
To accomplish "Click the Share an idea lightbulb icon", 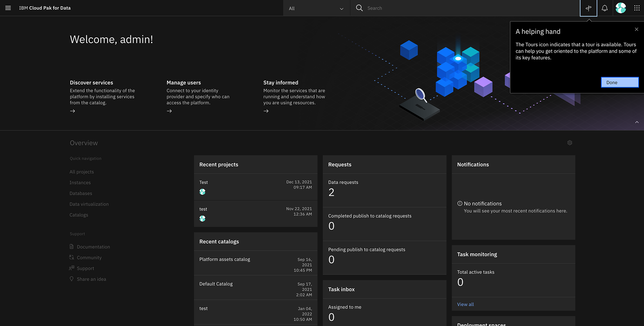I will click(x=71, y=279).
